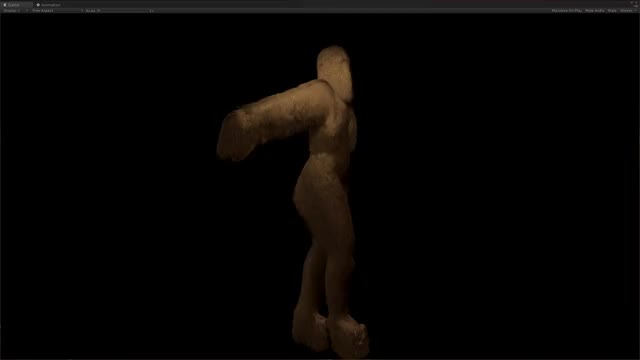Adjust the Scale slider
Screen dimensions: 640x360
point(124,11)
